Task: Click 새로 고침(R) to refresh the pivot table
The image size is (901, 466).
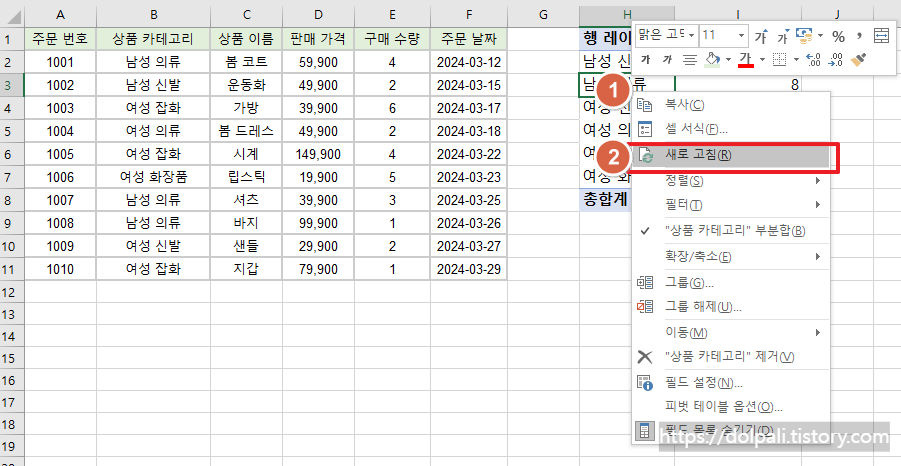Action: coord(731,155)
